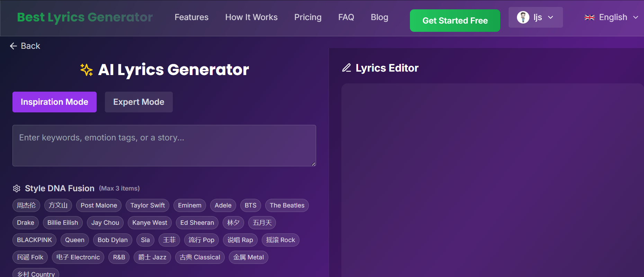
Task: Select the Adele style tag
Action: pyautogui.click(x=223, y=205)
